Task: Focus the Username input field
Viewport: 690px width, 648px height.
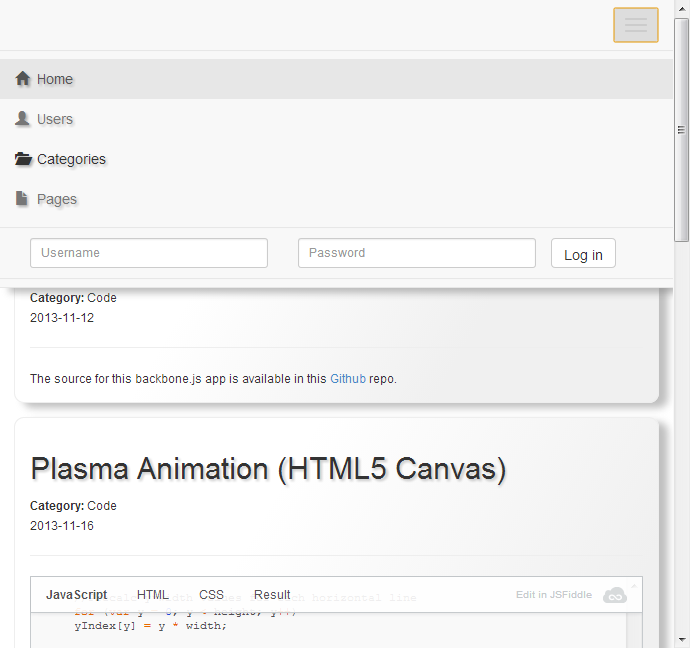Action: pyautogui.click(x=149, y=253)
